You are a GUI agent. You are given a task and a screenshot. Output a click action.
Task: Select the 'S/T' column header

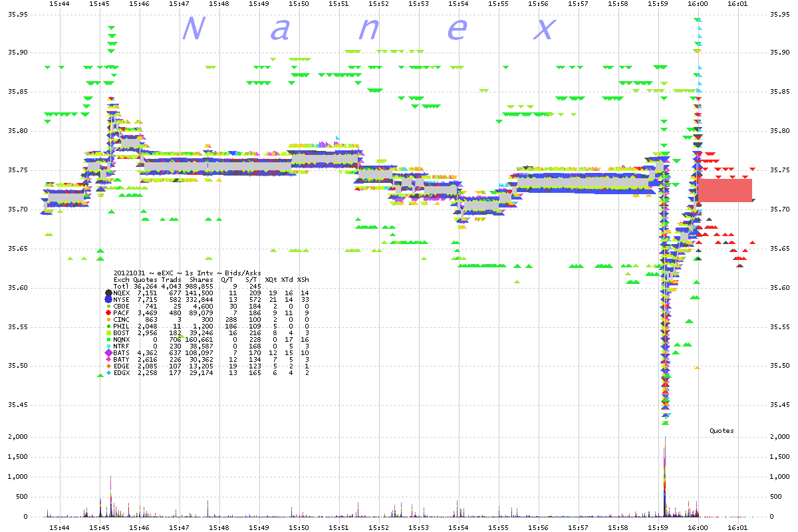tap(253, 279)
